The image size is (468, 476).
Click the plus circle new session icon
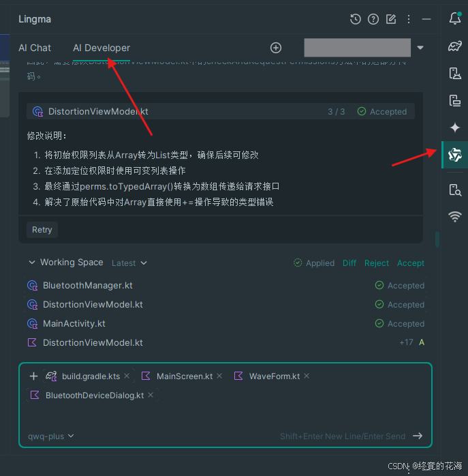276,48
